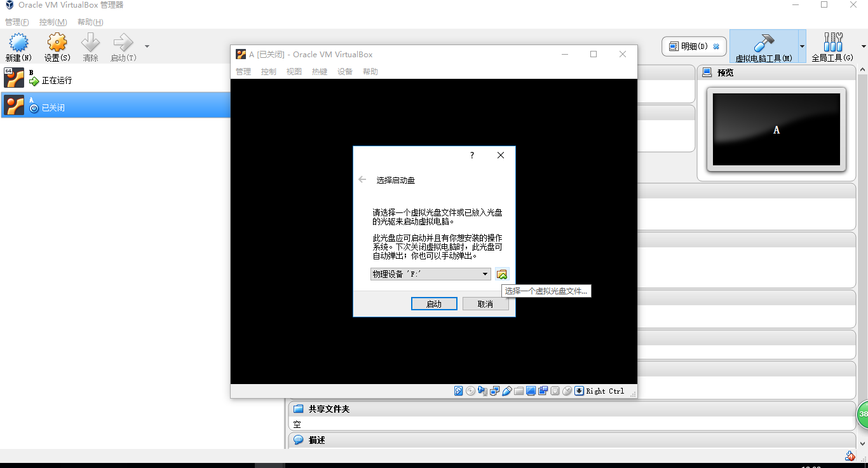The width and height of the screenshot is (868, 468).
Task: Open Settings (设置) from the manager toolbar
Action: [x=57, y=43]
